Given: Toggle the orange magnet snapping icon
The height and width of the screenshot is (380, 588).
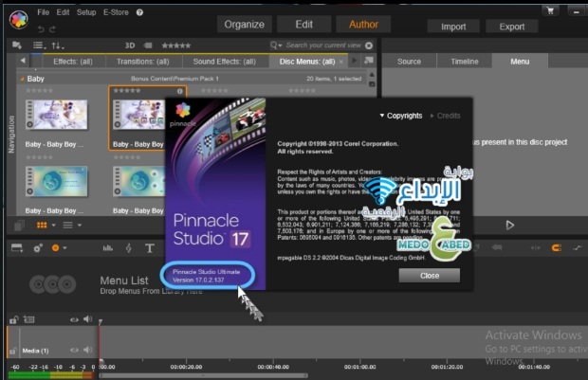Looking at the screenshot, I should [x=557, y=248].
